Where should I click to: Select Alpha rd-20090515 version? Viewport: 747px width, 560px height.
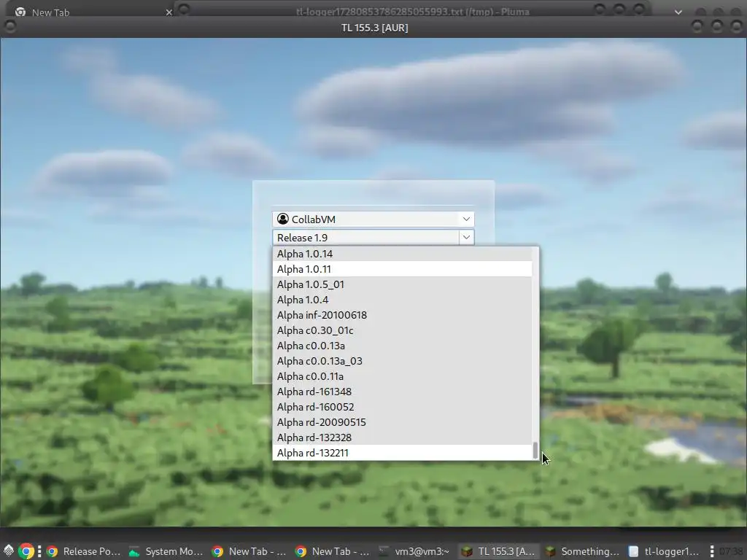pyautogui.click(x=402, y=422)
